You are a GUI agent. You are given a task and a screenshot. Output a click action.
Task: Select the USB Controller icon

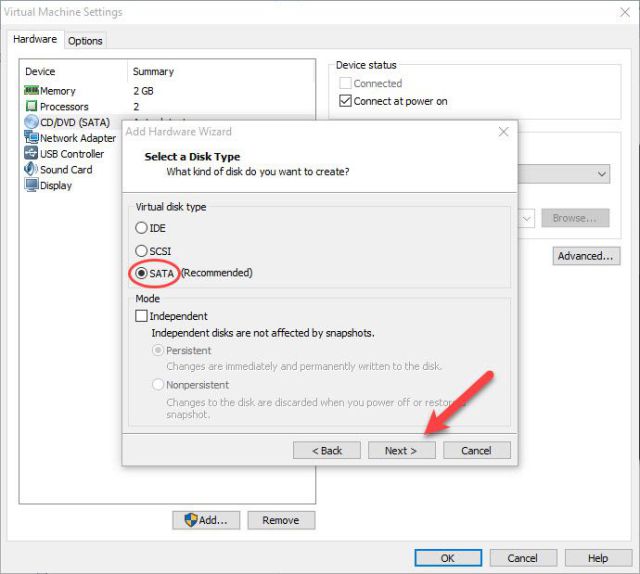pos(31,153)
